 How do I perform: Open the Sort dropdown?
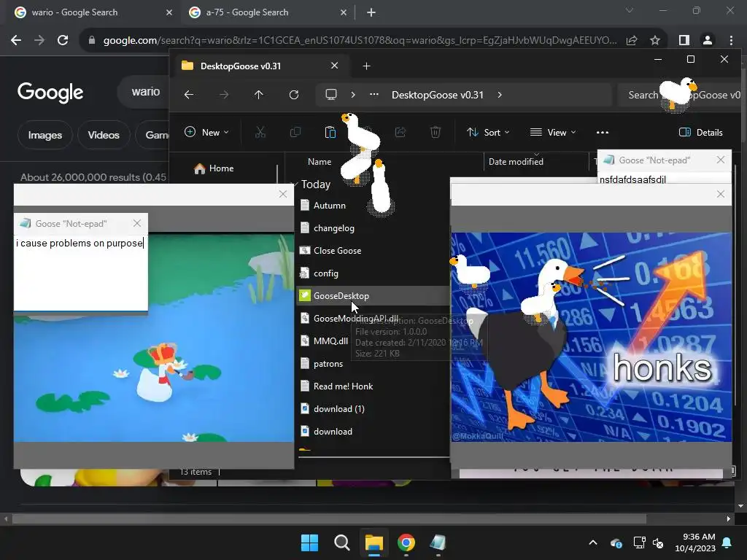click(x=488, y=133)
